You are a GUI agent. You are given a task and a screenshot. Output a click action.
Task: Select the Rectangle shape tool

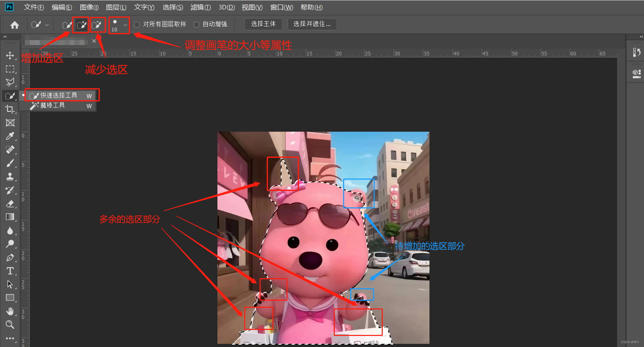point(10,298)
